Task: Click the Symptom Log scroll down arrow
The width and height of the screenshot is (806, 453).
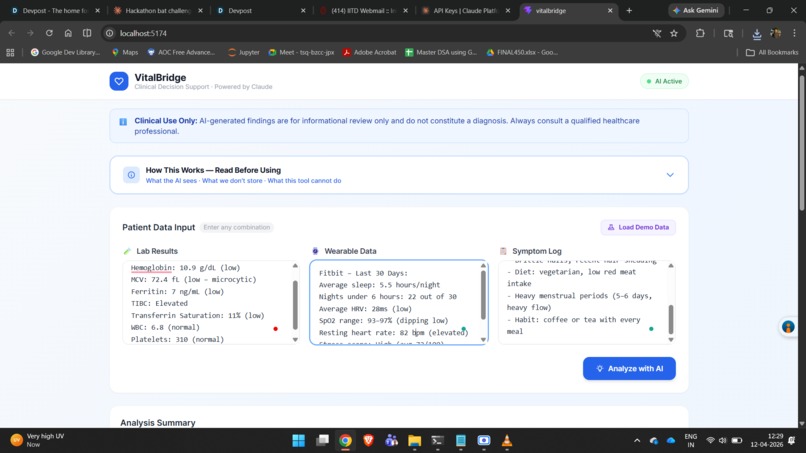Action: click(x=671, y=339)
